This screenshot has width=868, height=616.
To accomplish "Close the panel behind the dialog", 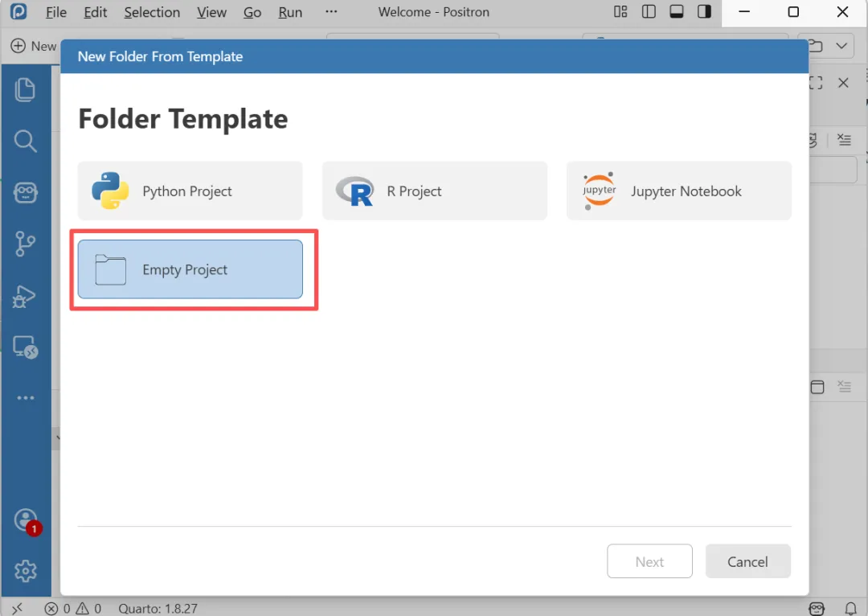I will point(843,83).
